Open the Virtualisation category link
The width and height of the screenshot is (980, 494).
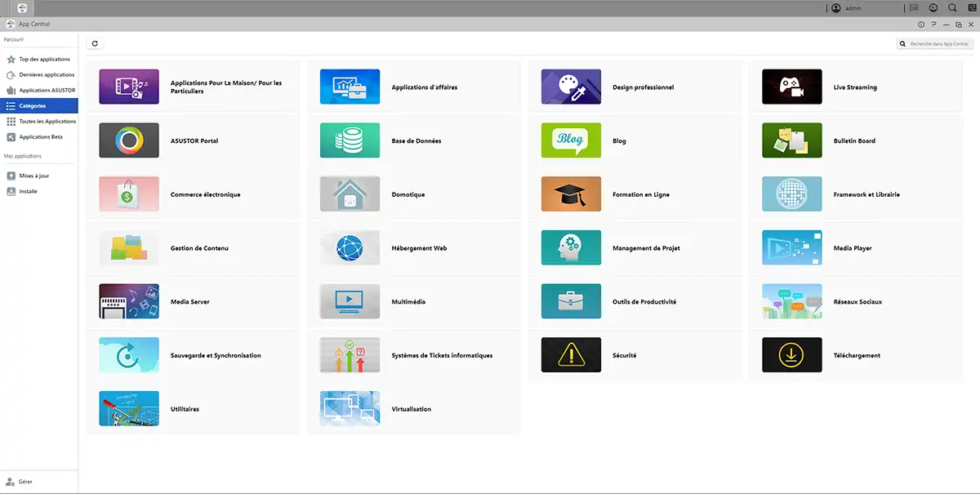click(x=411, y=409)
